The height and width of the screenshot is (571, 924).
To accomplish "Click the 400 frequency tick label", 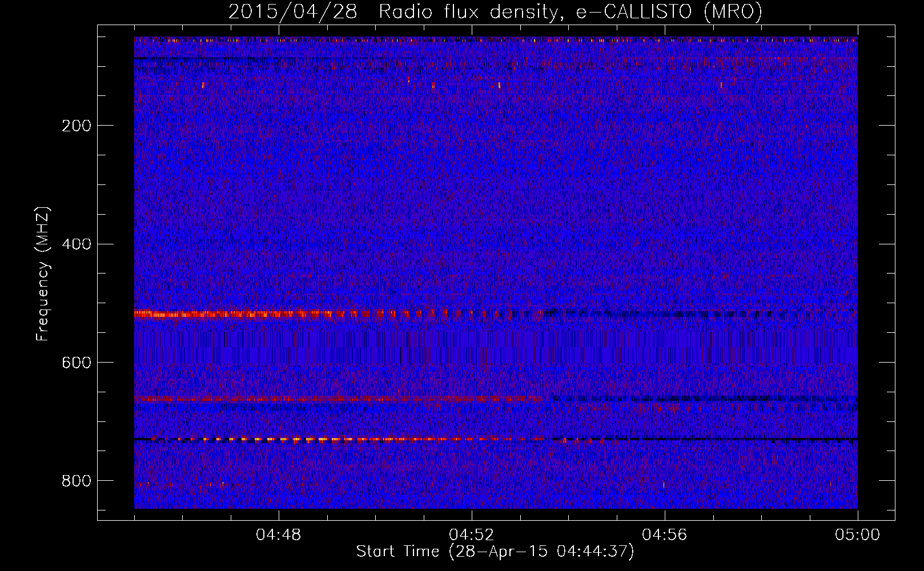I will coord(77,244).
